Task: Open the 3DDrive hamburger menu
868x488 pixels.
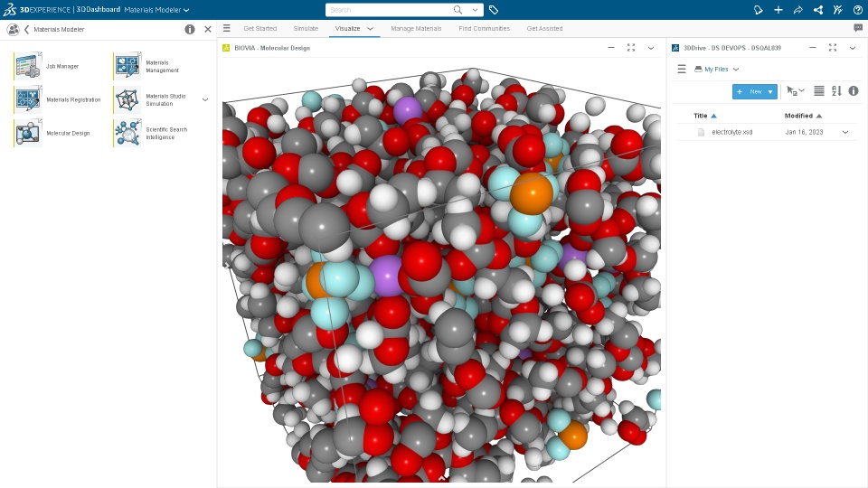Action: (682, 70)
